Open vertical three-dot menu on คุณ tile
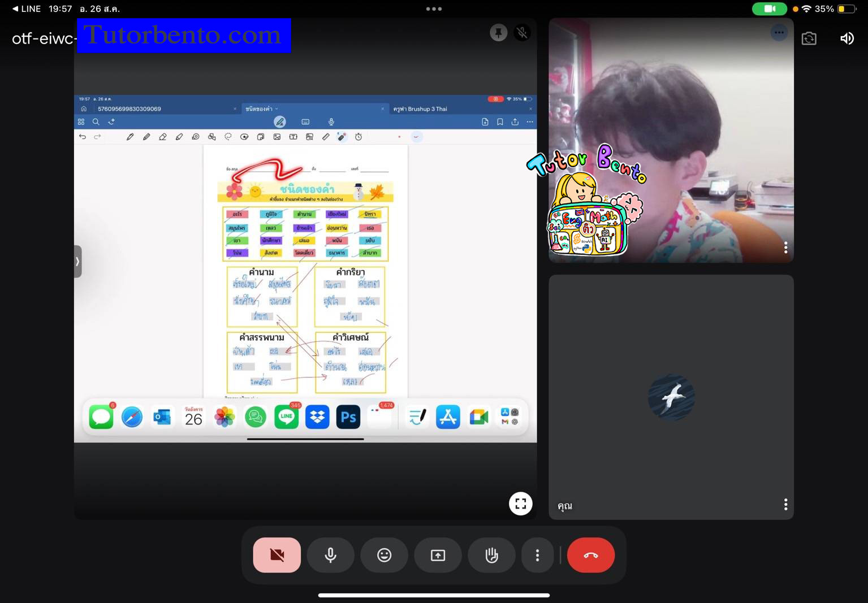The height and width of the screenshot is (603, 868). pos(785,504)
